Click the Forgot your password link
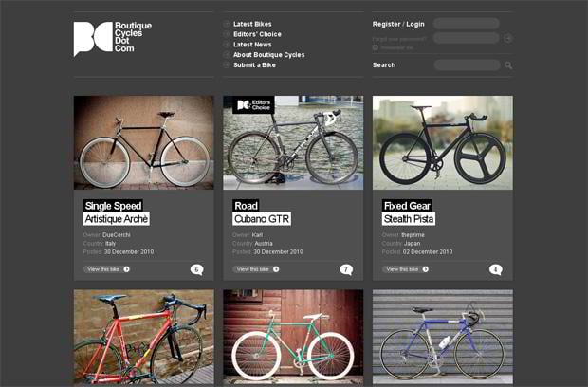Viewport: 588px width, 387px height. (x=399, y=39)
